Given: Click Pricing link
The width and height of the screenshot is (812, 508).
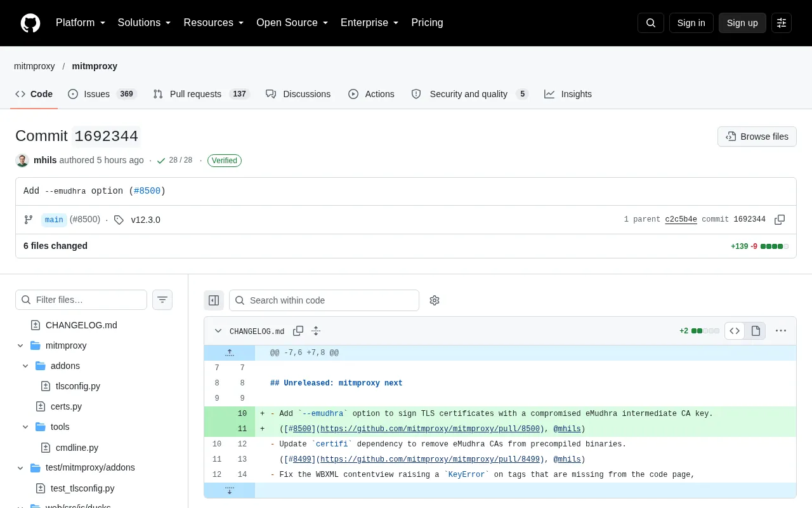Looking at the screenshot, I should click(x=427, y=23).
